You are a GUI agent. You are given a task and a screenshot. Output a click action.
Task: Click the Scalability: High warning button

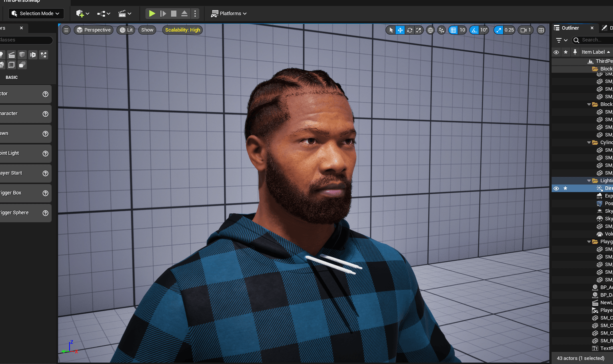pyautogui.click(x=183, y=30)
